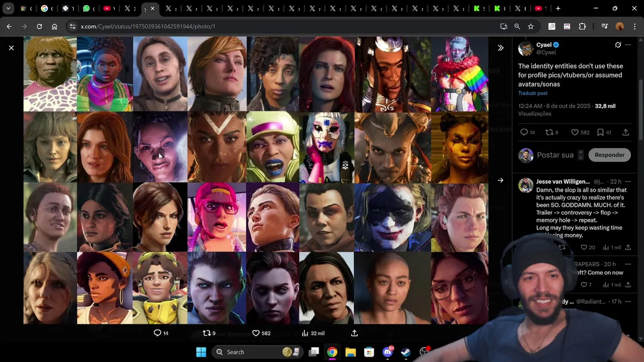Open Chrome extensions puzzle icon

(x=583, y=26)
